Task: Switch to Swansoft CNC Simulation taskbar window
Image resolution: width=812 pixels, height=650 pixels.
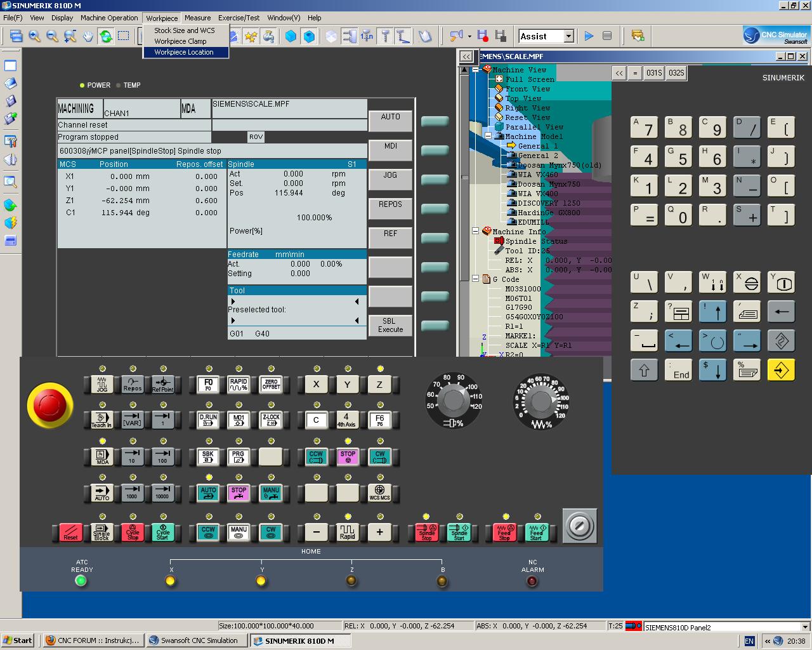Action: (x=197, y=640)
